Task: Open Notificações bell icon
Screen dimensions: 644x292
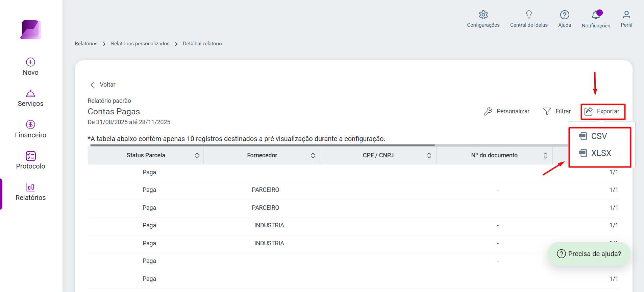Action: pos(596,15)
